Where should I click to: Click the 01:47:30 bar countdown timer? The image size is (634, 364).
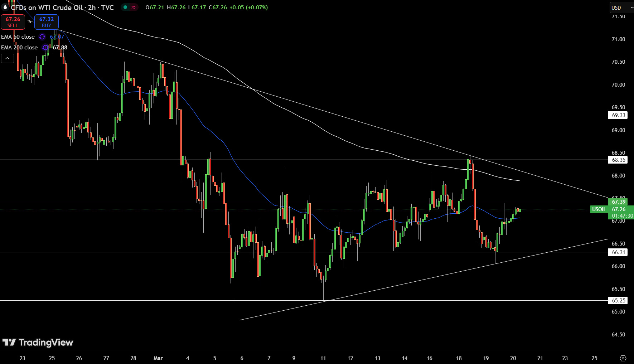(623, 216)
